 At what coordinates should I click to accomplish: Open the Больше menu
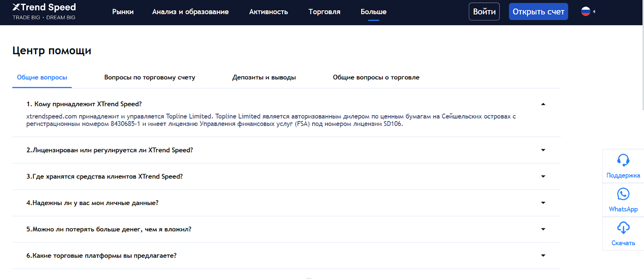click(x=374, y=12)
